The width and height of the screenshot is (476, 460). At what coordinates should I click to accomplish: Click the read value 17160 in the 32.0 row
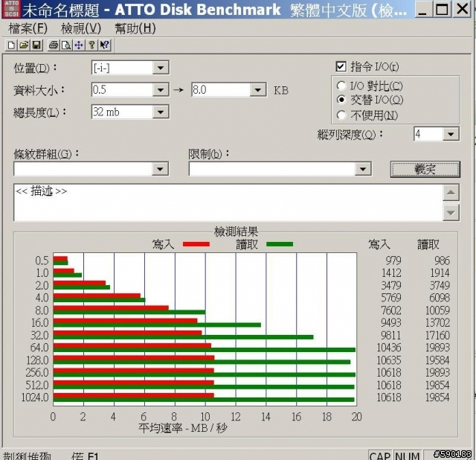(437, 336)
